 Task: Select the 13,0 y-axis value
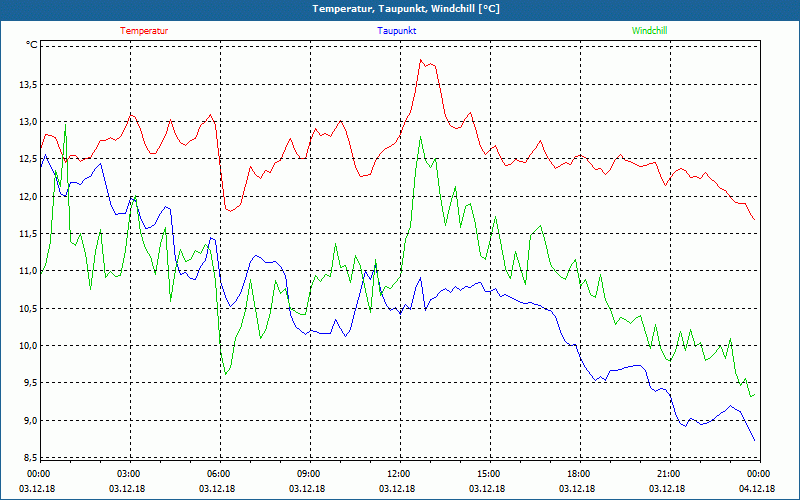(29, 122)
